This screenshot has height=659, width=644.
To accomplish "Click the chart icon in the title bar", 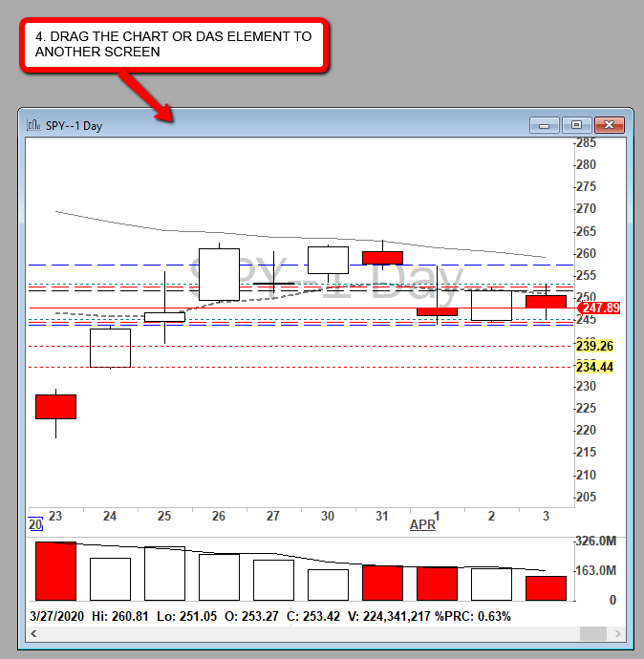I will tap(33, 125).
